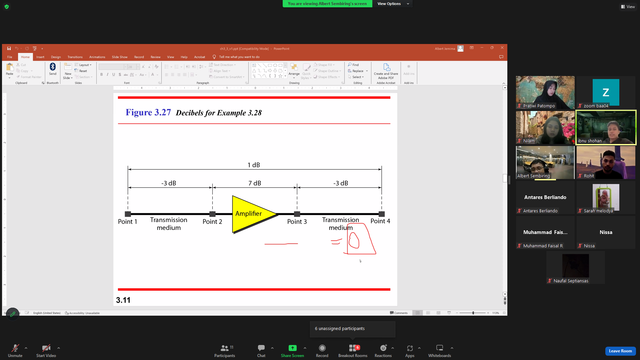Click the Zoom View layout button
The width and height of the screenshot is (640, 360).
coord(628,7)
